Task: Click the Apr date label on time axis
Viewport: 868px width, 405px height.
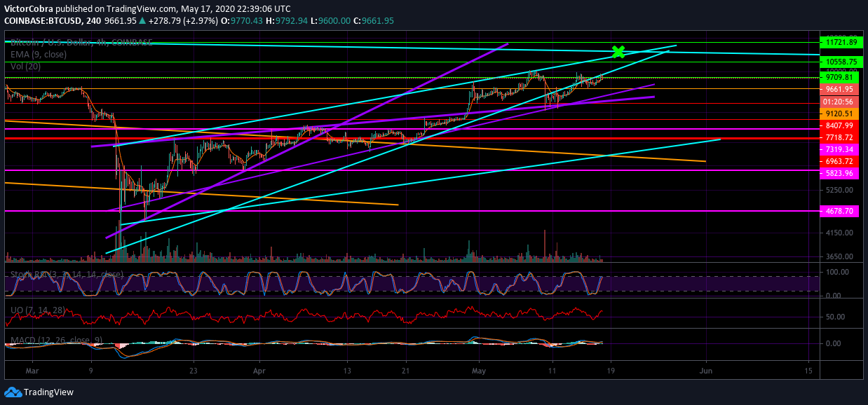Action: [x=260, y=370]
